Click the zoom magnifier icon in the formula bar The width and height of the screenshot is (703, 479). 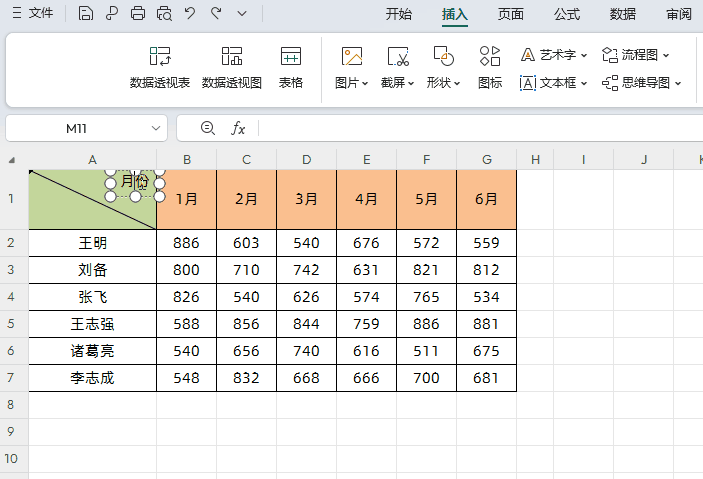click(208, 128)
